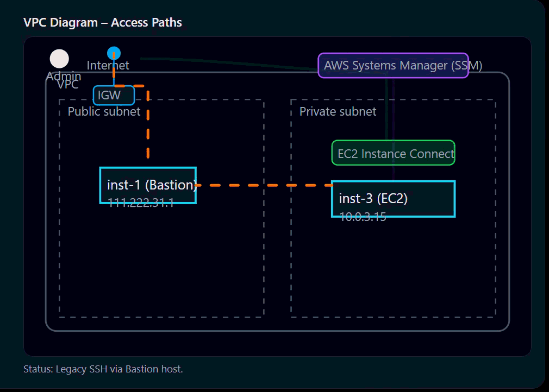Click the Admin user circle icon
This screenshot has width=549, height=392.
(59, 59)
